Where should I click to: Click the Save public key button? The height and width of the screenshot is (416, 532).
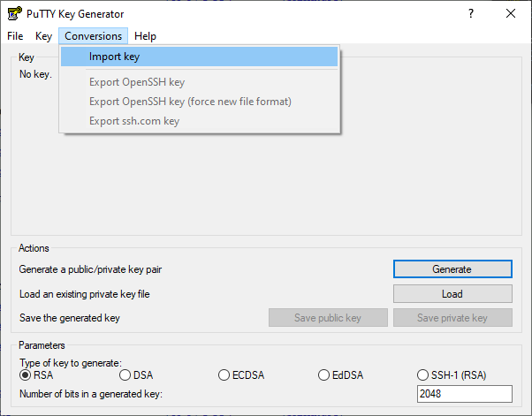coord(328,318)
